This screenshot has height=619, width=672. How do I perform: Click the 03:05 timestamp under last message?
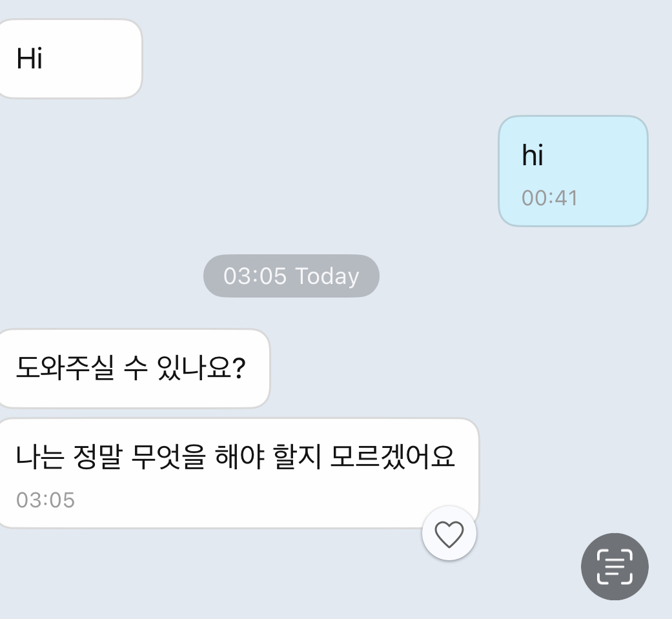[x=45, y=500]
